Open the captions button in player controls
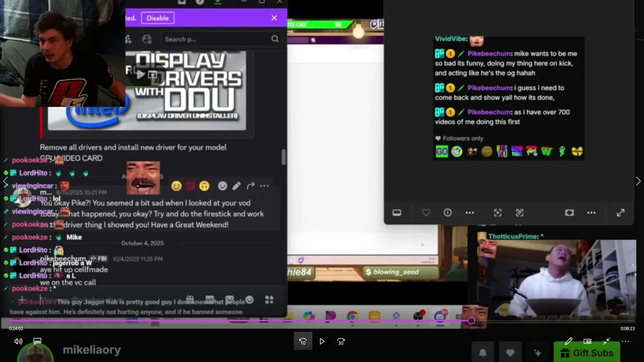644x362 pixels. click(x=37, y=341)
